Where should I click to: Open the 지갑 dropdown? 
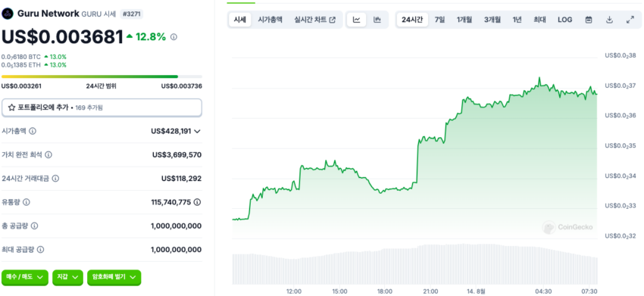(67, 277)
